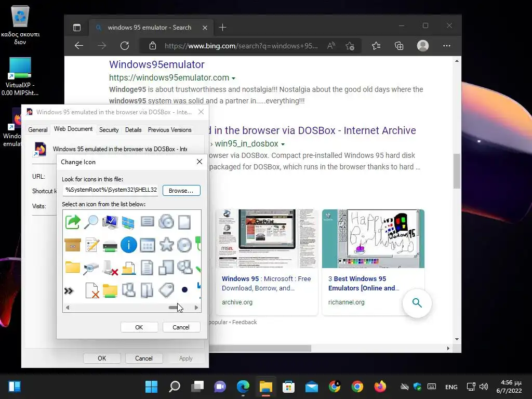This screenshot has height=399, width=532.
Task: Select the dark blue dot icon
Action: [184, 290]
